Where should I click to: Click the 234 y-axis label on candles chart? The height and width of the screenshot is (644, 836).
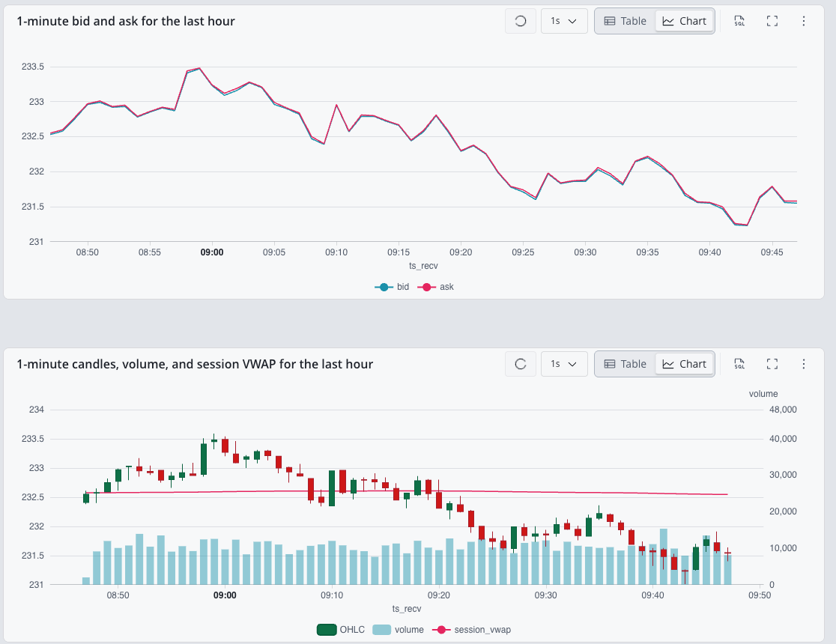pyautogui.click(x=36, y=410)
